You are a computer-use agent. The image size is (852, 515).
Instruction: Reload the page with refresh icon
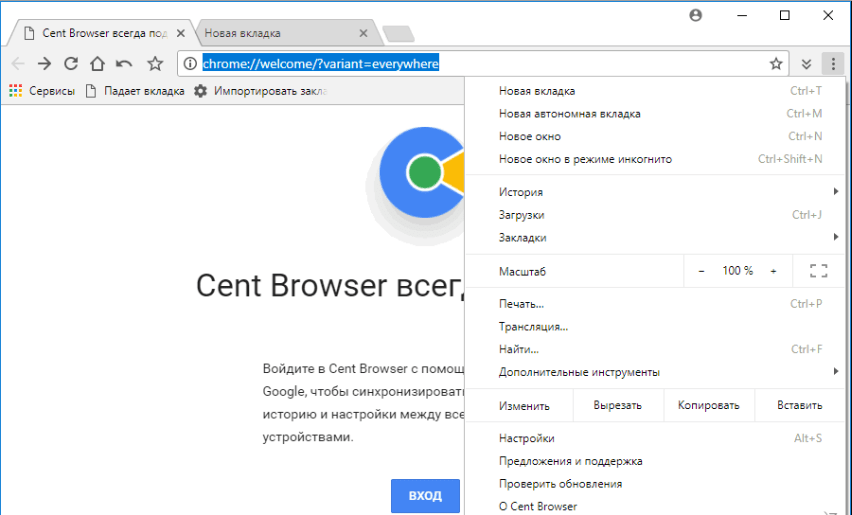71,64
